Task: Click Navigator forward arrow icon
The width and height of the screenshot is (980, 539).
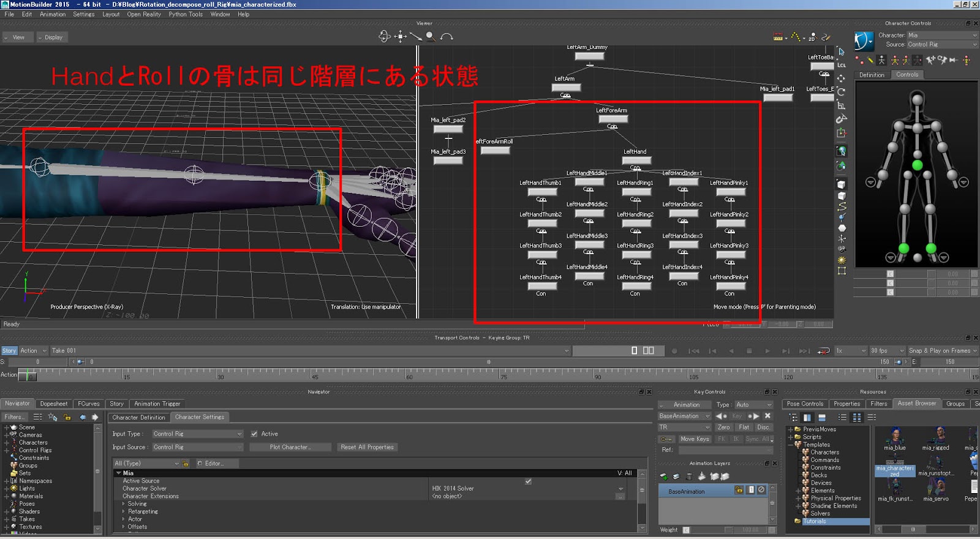Action: (95, 417)
